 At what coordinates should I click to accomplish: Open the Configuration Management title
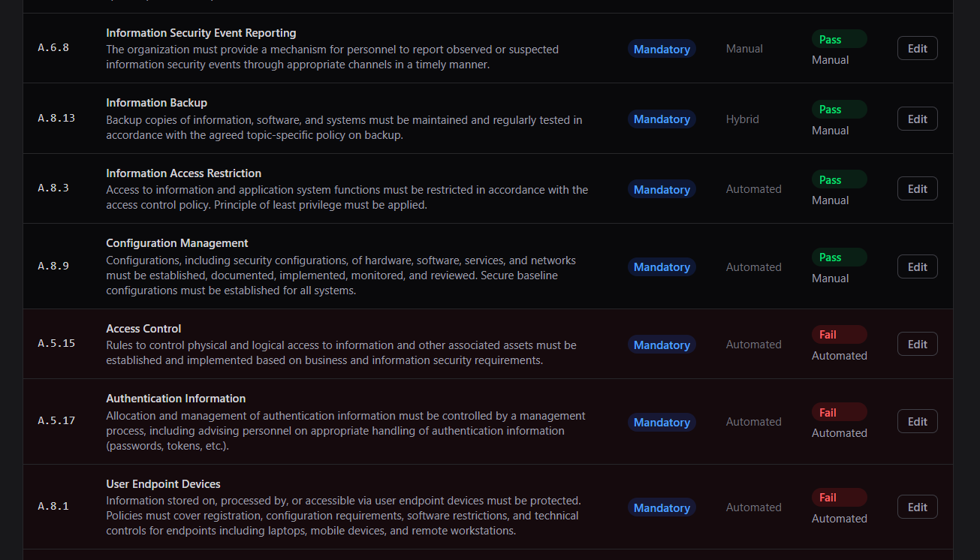177,243
